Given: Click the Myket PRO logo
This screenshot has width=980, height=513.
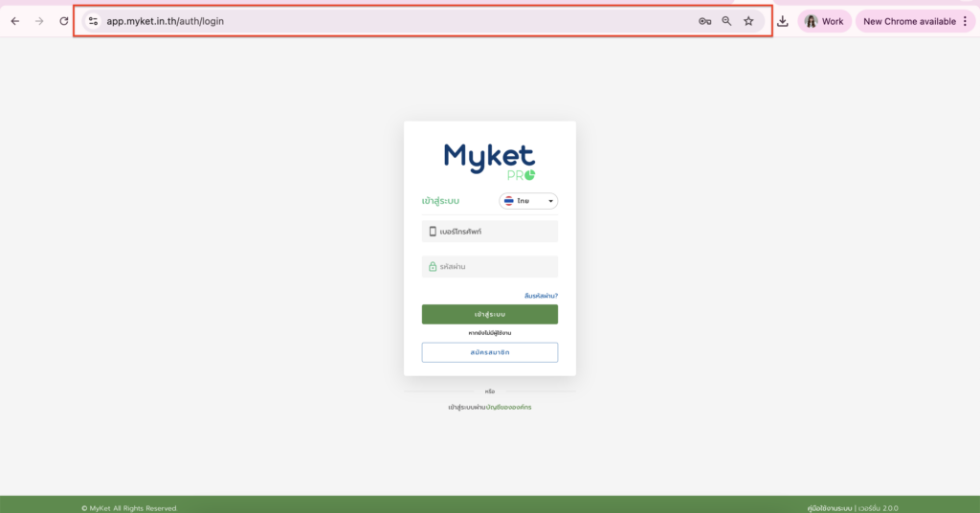Looking at the screenshot, I should click(489, 161).
